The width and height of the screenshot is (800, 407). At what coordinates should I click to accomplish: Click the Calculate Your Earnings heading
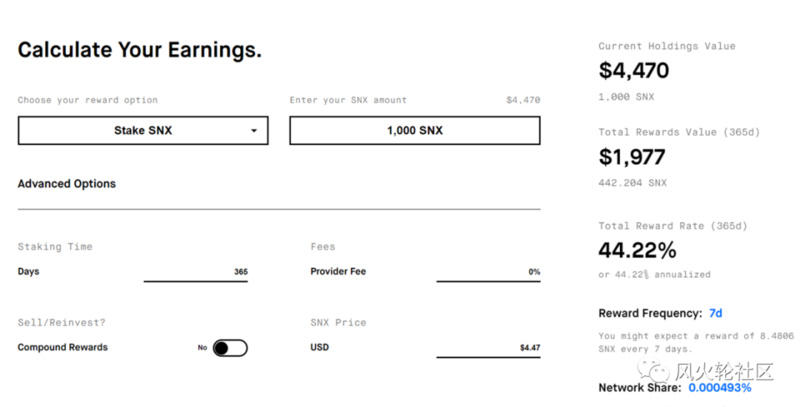click(x=139, y=50)
